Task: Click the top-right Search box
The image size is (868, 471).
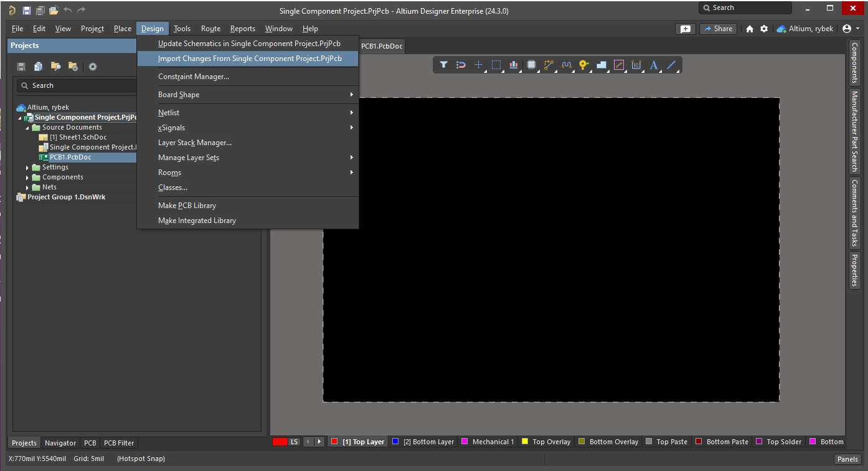Action: (x=745, y=8)
